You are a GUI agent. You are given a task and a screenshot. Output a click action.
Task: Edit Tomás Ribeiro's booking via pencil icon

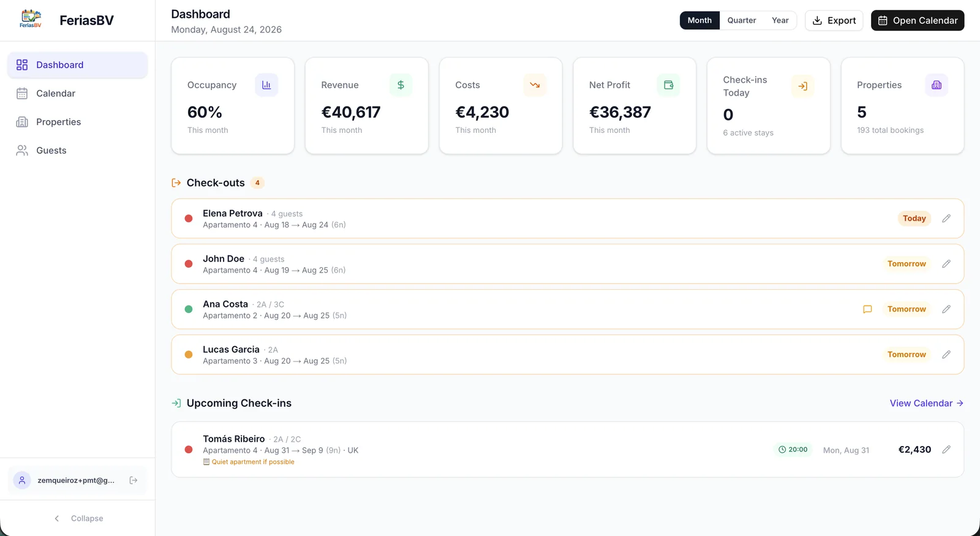946,450
